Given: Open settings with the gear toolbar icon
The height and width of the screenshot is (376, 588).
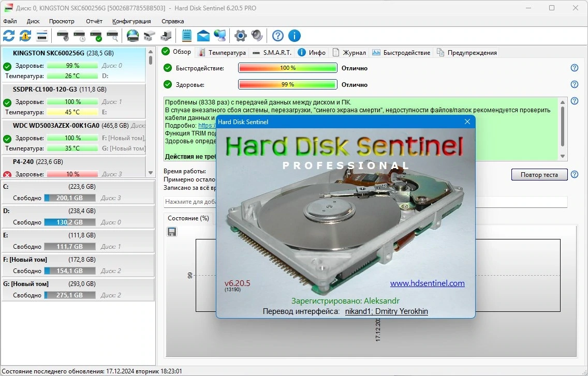Looking at the screenshot, I should [x=240, y=36].
